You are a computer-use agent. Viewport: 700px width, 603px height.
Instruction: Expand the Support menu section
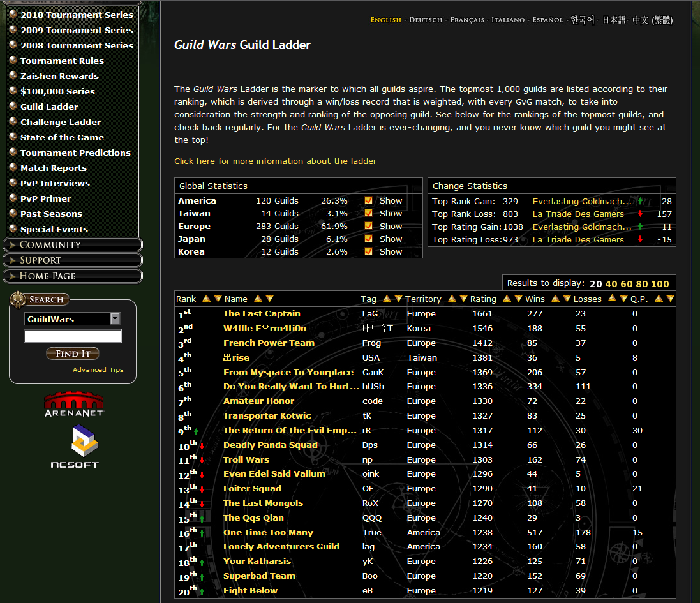click(x=72, y=260)
